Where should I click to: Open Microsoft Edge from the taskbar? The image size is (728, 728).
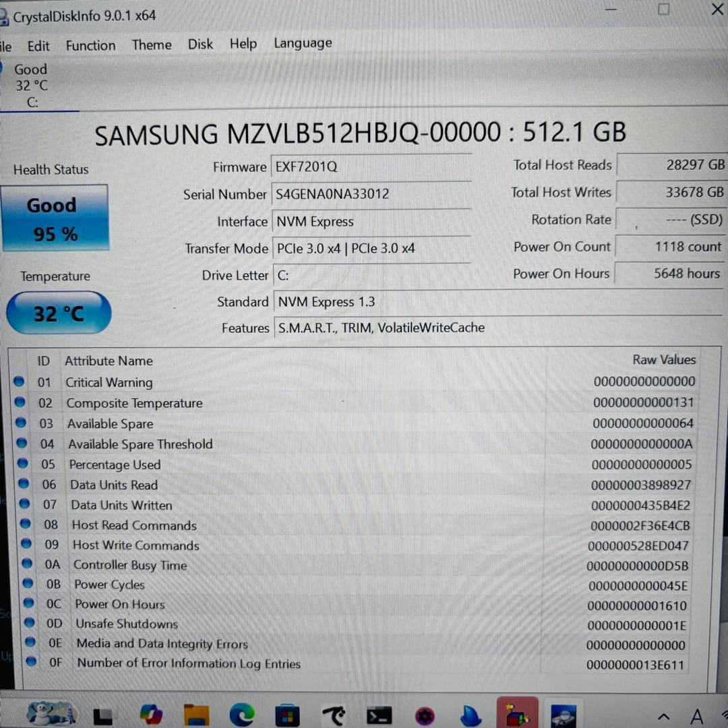point(242,713)
